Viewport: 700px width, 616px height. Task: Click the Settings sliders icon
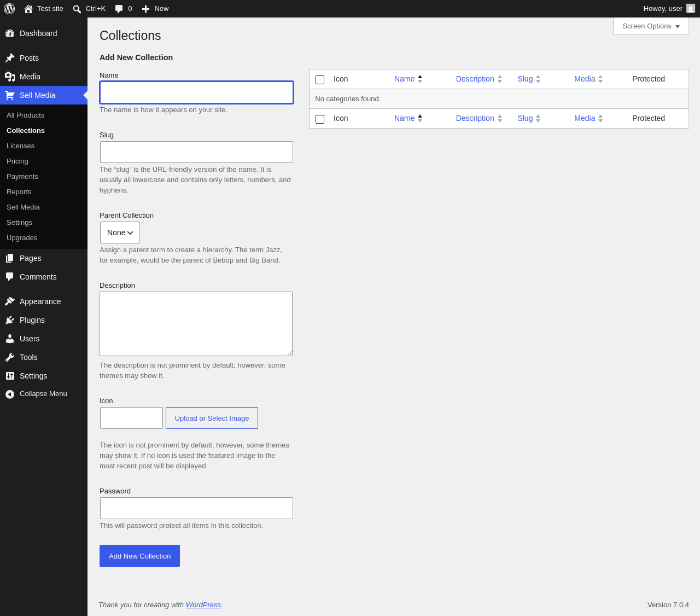tap(10, 376)
